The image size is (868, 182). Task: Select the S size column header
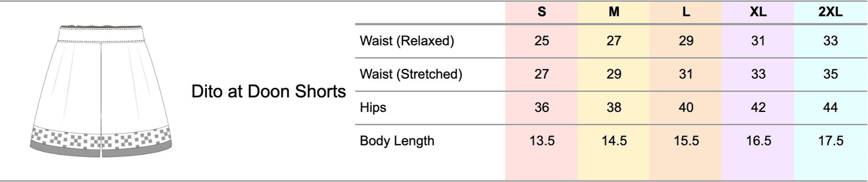click(541, 12)
